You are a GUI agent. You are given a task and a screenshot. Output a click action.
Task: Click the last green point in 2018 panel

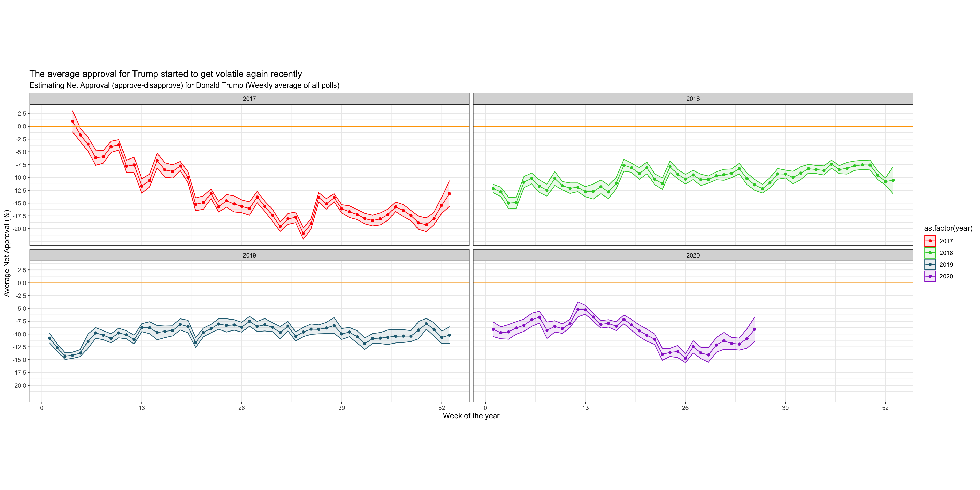(x=893, y=180)
